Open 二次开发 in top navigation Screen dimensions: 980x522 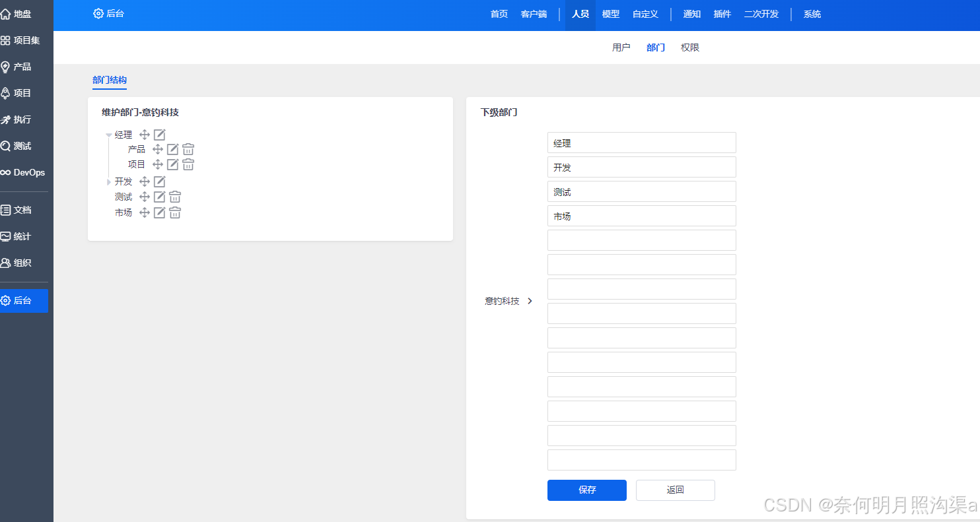[761, 14]
